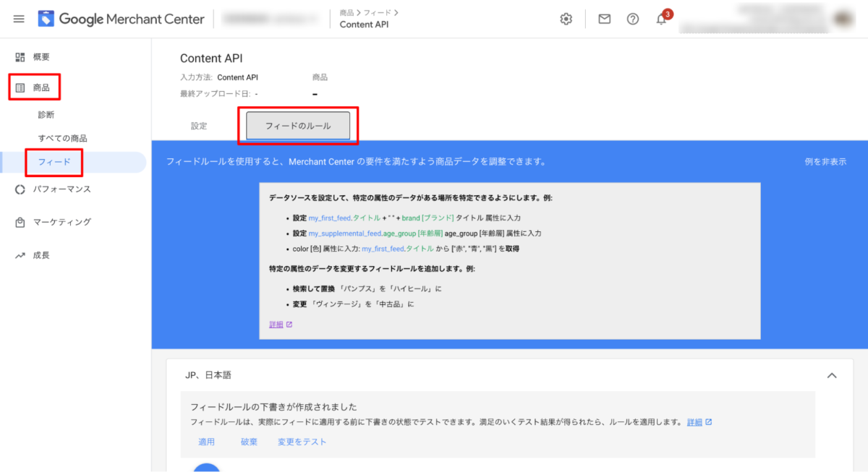Switch to the 設定 tab

coord(199,126)
